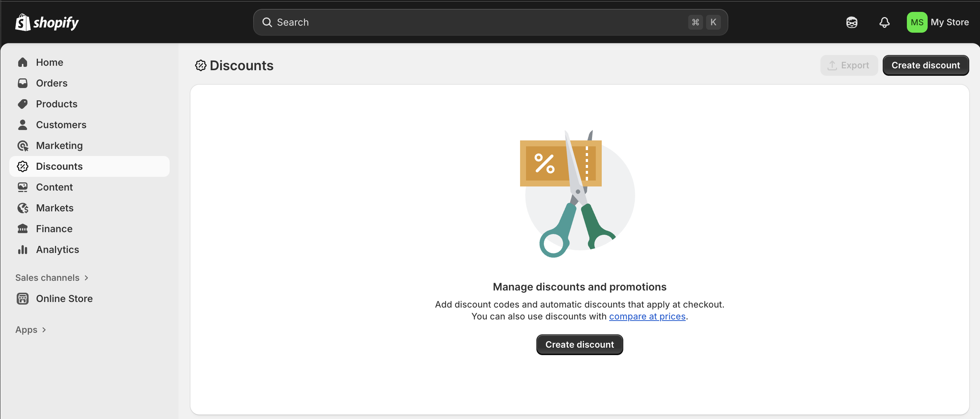This screenshot has width=980, height=419.
Task: Click the disabled Export button
Action: click(849, 65)
